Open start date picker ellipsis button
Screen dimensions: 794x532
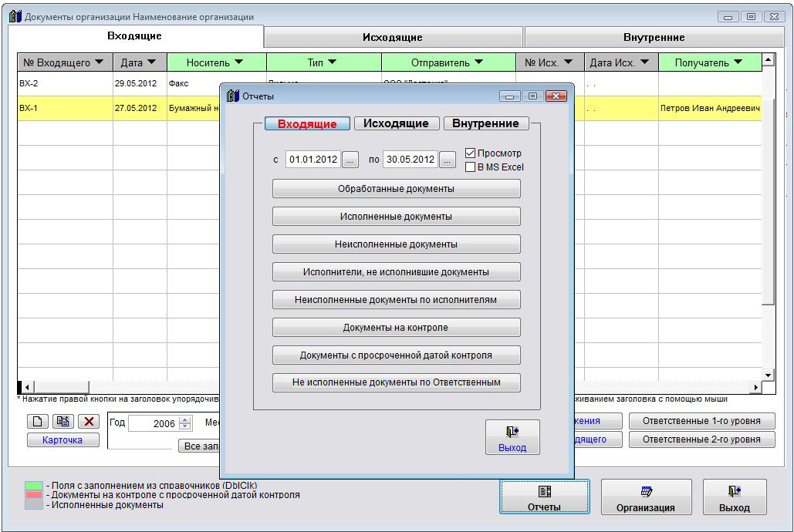coord(350,160)
